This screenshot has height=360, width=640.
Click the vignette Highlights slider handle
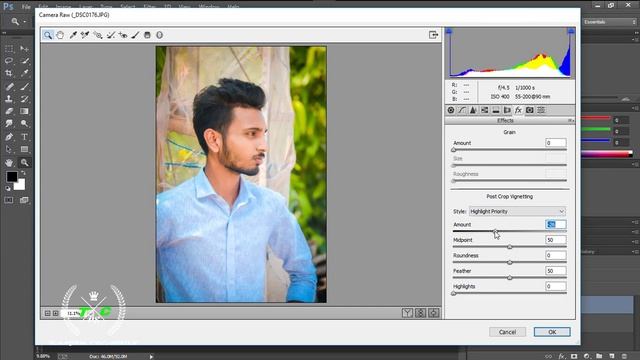(453, 293)
